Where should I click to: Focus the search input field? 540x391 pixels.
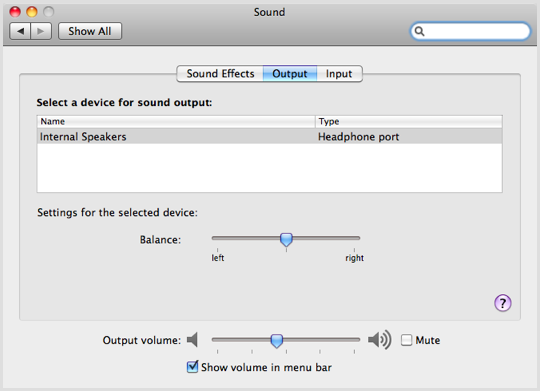point(470,31)
